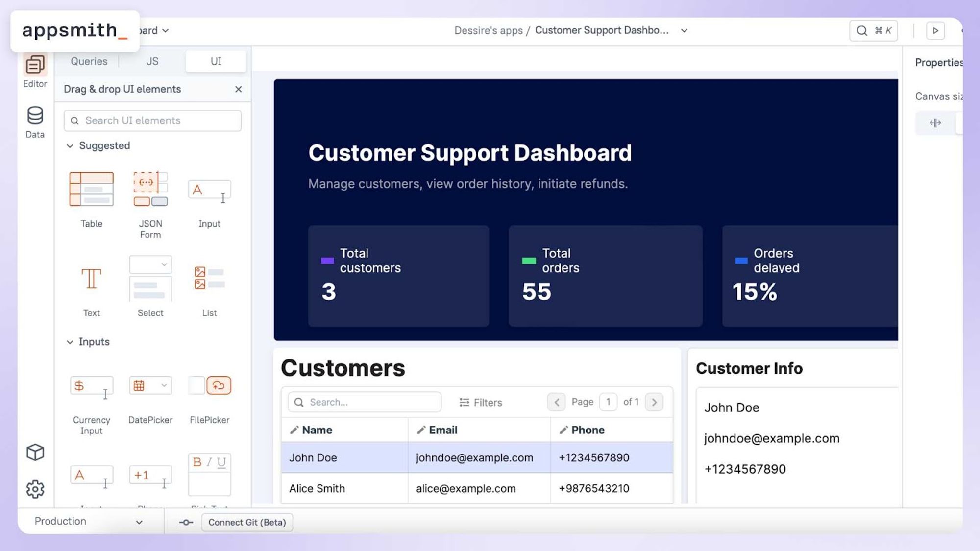The width and height of the screenshot is (980, 551).
Task: Select the List widget icon
Action: (x=209, y=280)
